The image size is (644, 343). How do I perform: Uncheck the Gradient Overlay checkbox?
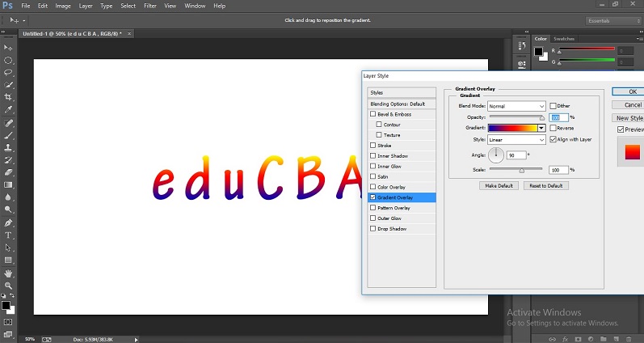click(373, 197)
